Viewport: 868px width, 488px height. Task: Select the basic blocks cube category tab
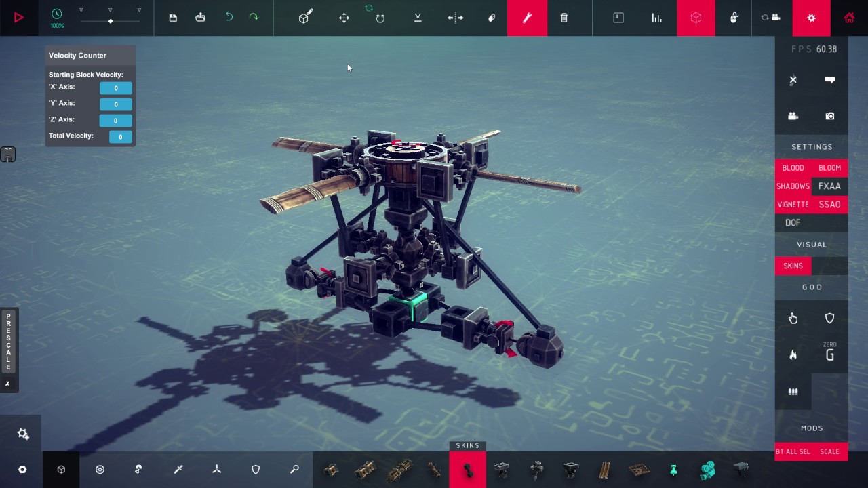click(61, 470)
